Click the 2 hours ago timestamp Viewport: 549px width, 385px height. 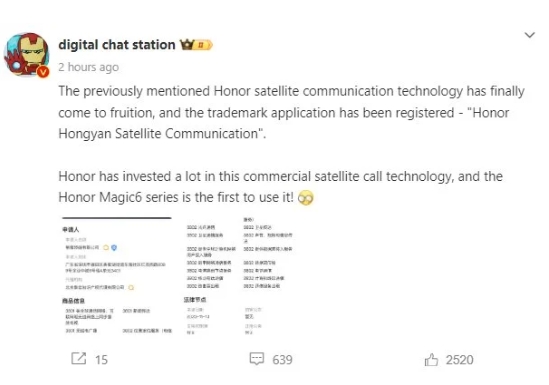tap(89, 67)
